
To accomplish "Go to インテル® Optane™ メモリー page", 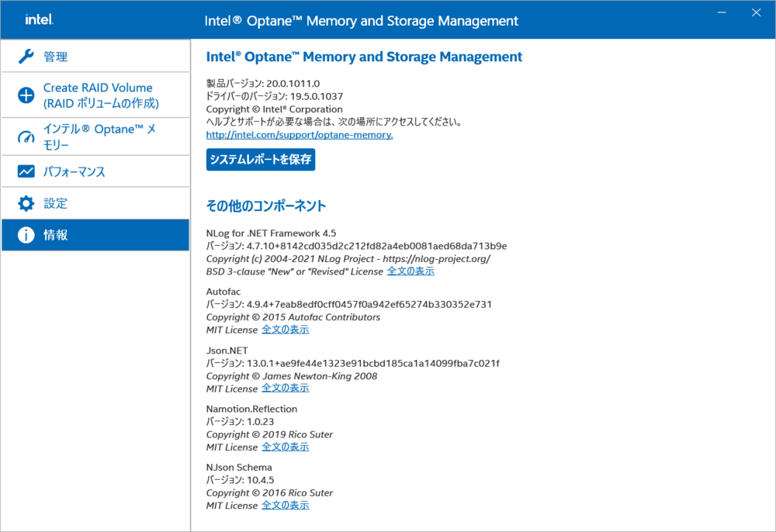I will (95, 137).
